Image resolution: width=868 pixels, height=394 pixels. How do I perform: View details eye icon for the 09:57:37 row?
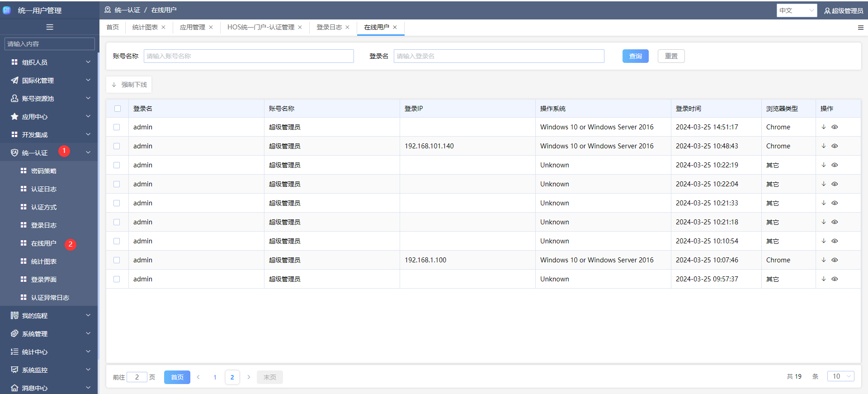pyautogui.click(x=835, y=279)
